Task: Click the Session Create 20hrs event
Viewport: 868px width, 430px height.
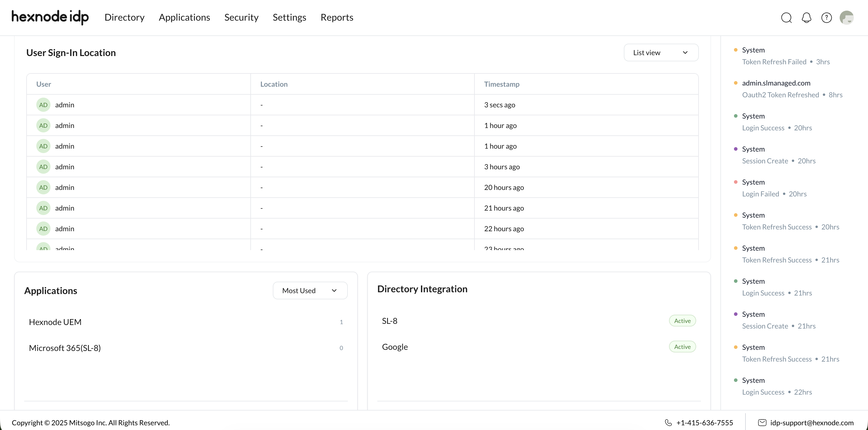Action: (779, 161)
